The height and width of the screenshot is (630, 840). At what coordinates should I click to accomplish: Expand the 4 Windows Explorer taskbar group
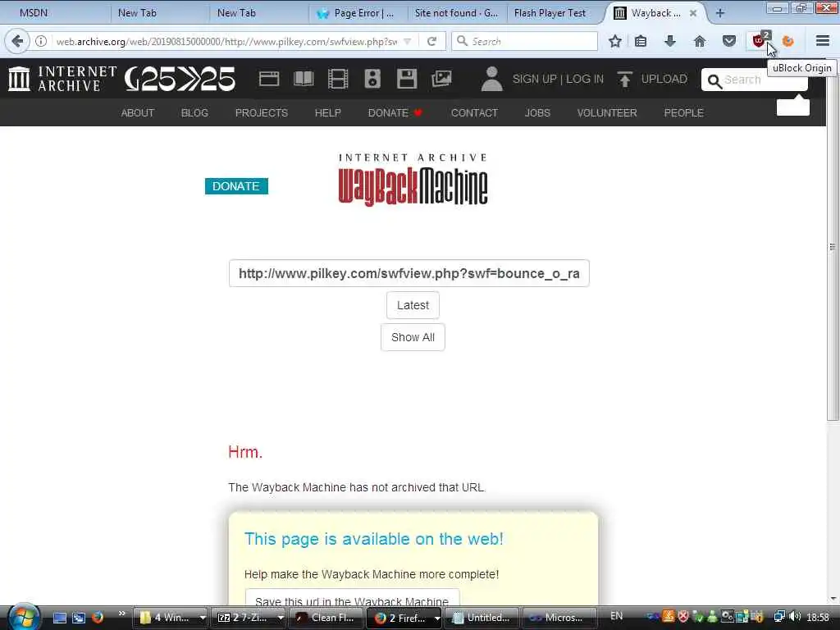click(x=203, y=618)
